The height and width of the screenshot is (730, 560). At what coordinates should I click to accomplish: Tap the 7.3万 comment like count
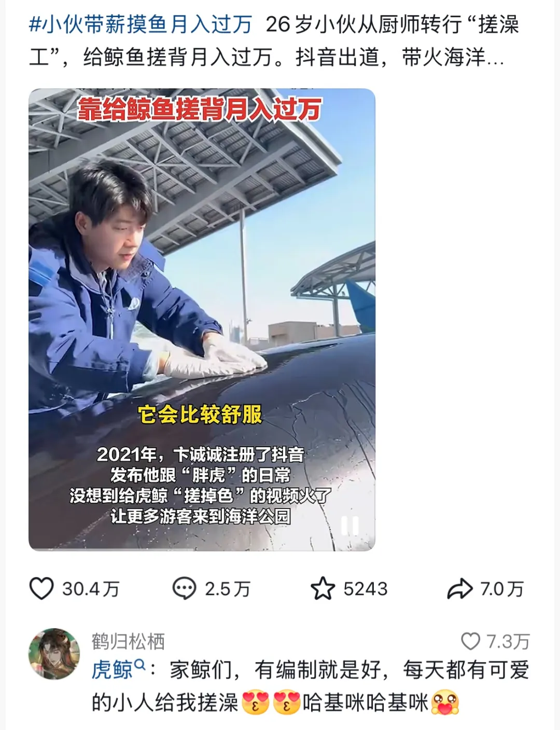[x=508, y=642]
